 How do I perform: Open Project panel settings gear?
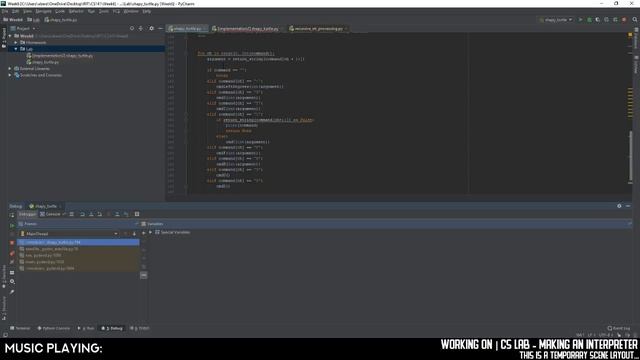pos(151,29)
